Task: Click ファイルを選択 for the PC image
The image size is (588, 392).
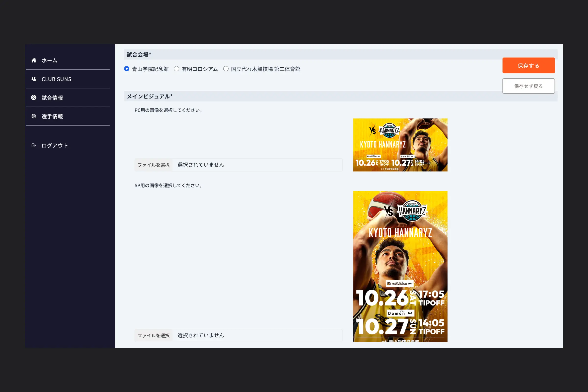Action: 154,165
